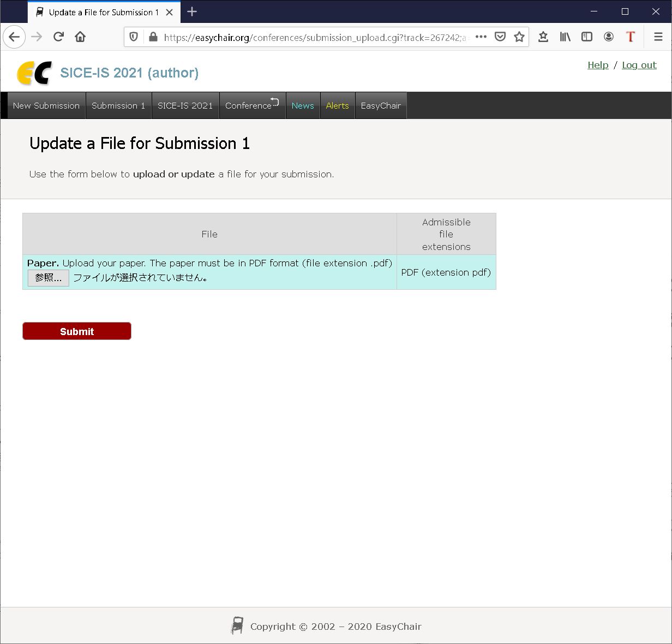Toggle the sidebar view icon

pyautogui.click(x=587, y=37)
